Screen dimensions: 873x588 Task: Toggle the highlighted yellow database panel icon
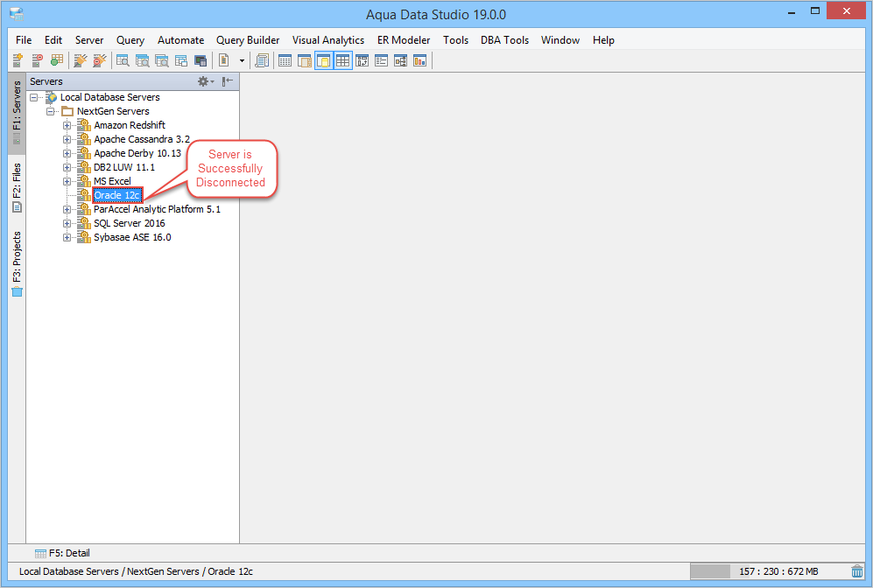click(x=323, y=60)
